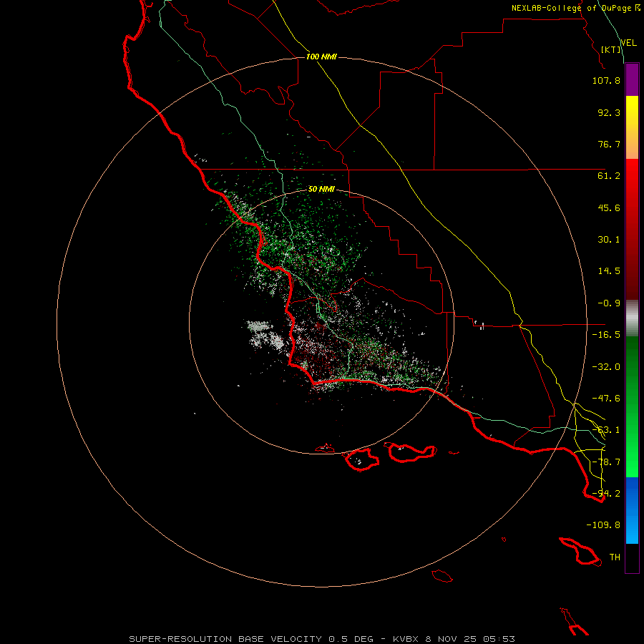Click the 50 NMI range ring label
644x644 pixels.
pyautogui.click(x=321, y=190)
